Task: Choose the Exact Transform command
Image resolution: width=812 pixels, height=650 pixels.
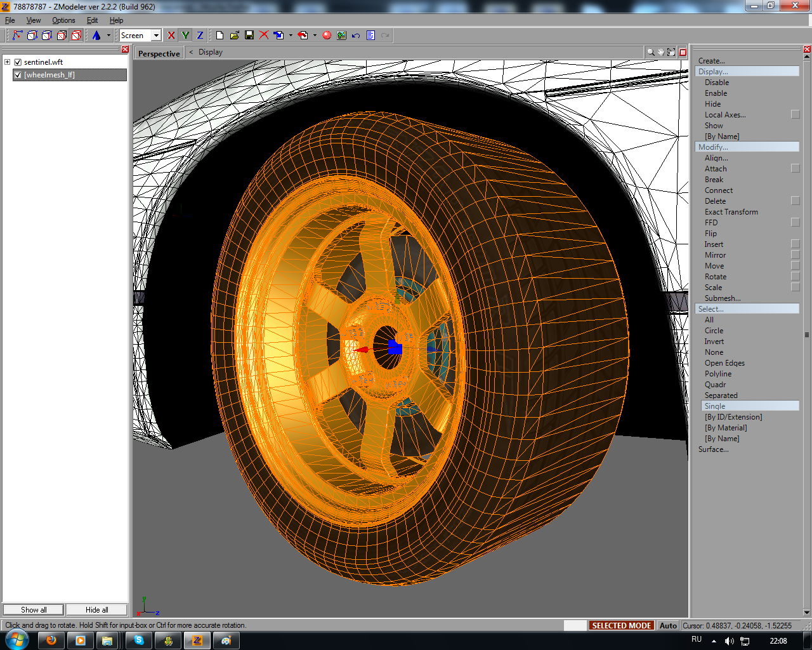Action: (731, 212)
